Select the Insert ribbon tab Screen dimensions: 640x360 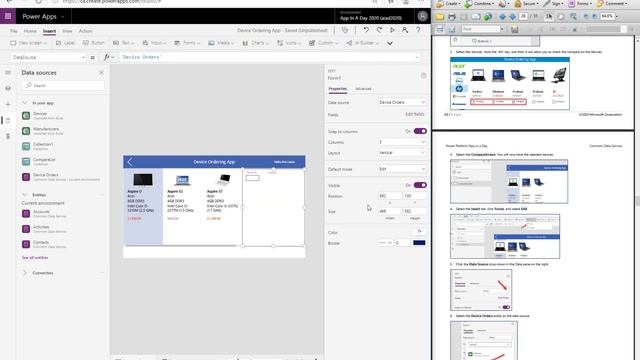[x=49, y=31]
